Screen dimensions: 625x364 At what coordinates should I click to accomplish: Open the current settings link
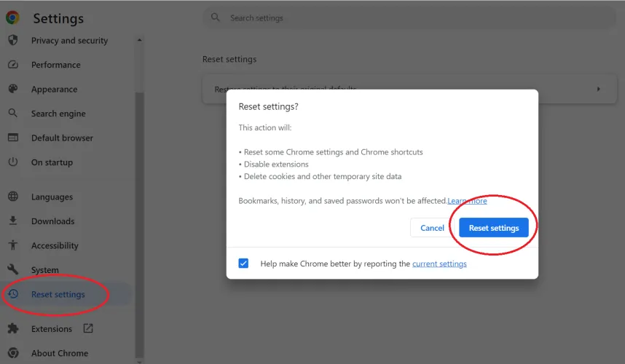pos(439,264)
